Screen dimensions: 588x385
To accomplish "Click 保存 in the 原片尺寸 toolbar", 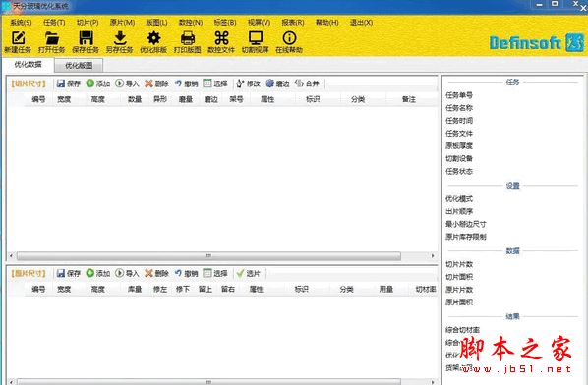I will coord(69,273).
